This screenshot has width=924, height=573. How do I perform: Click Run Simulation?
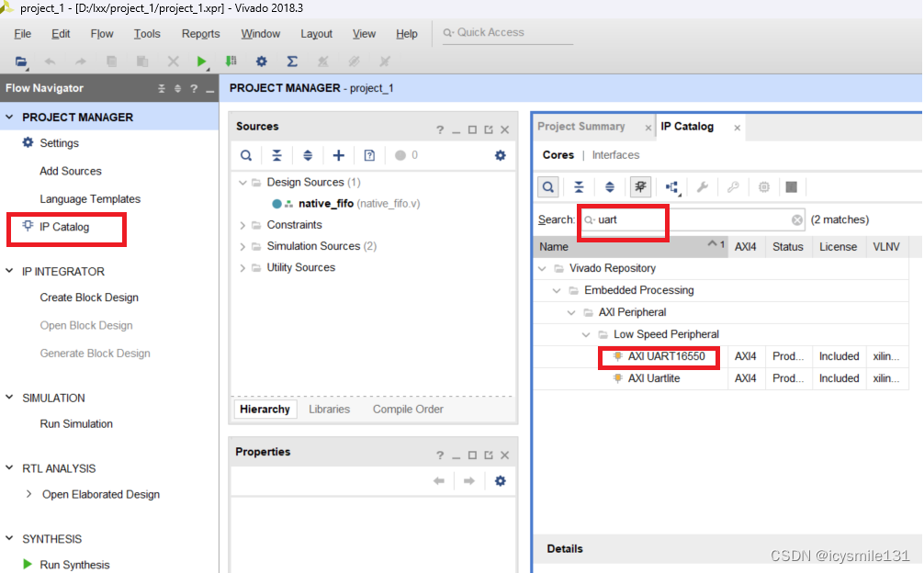76,424
